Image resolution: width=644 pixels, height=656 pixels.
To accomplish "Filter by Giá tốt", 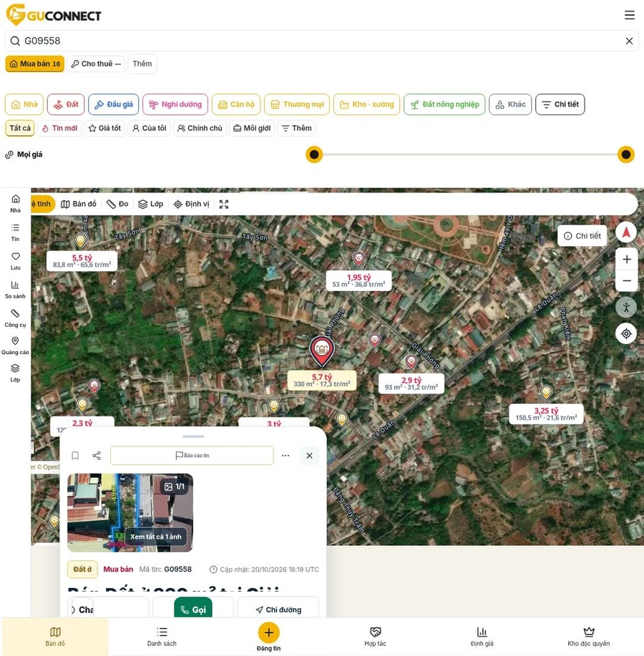I will (x=104, y=128).
